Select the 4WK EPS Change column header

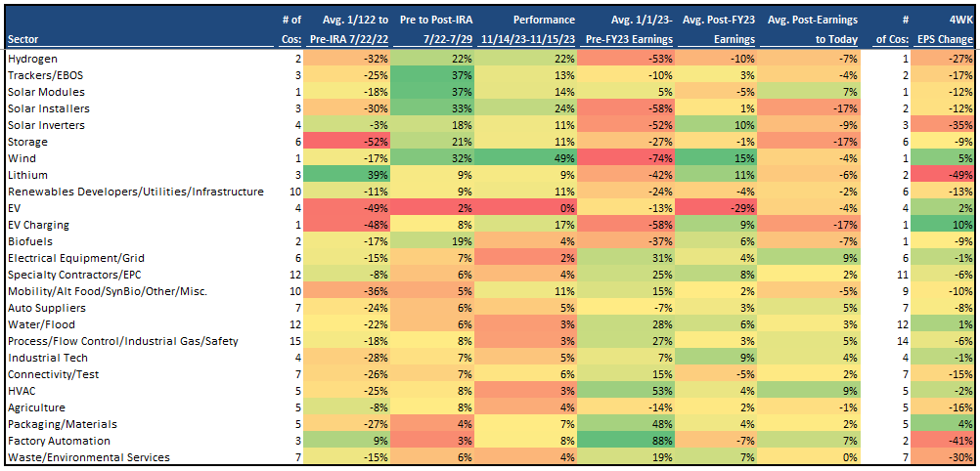click(x=948, y=29)
